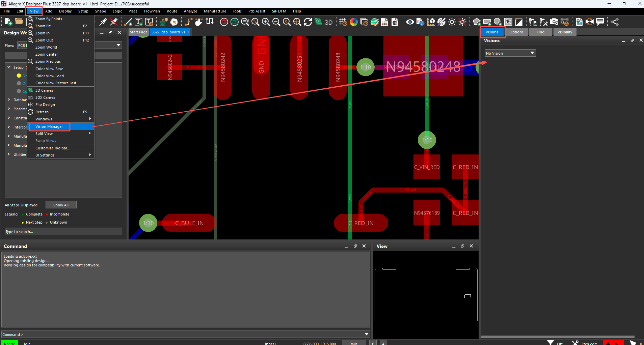Click the Share icon in toolbar
This screenshot has height=345, width=644.
coord(615,22)
